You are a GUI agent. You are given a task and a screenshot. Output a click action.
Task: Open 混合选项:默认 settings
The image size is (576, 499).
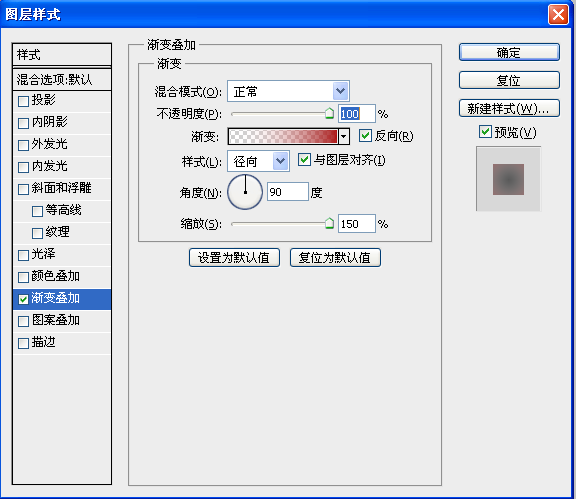pyautogui.click(x=62, y=79)
